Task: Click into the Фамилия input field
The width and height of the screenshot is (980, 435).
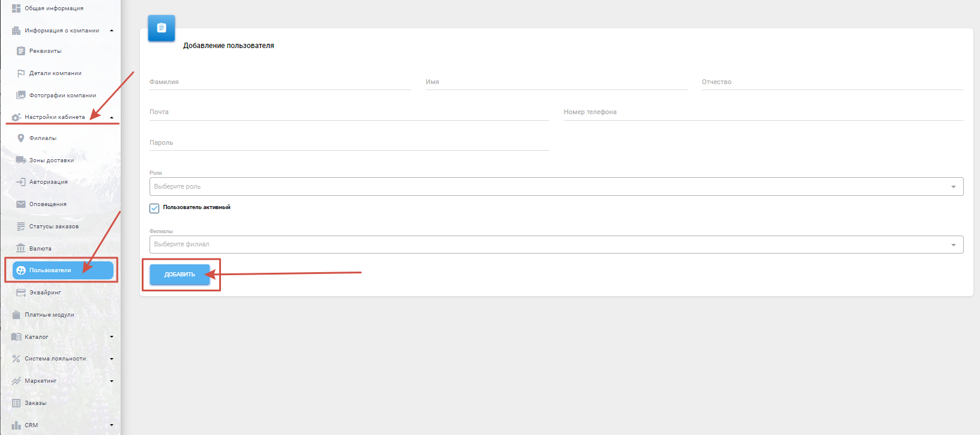Action: pyautogui.click(x=280, y=82)
